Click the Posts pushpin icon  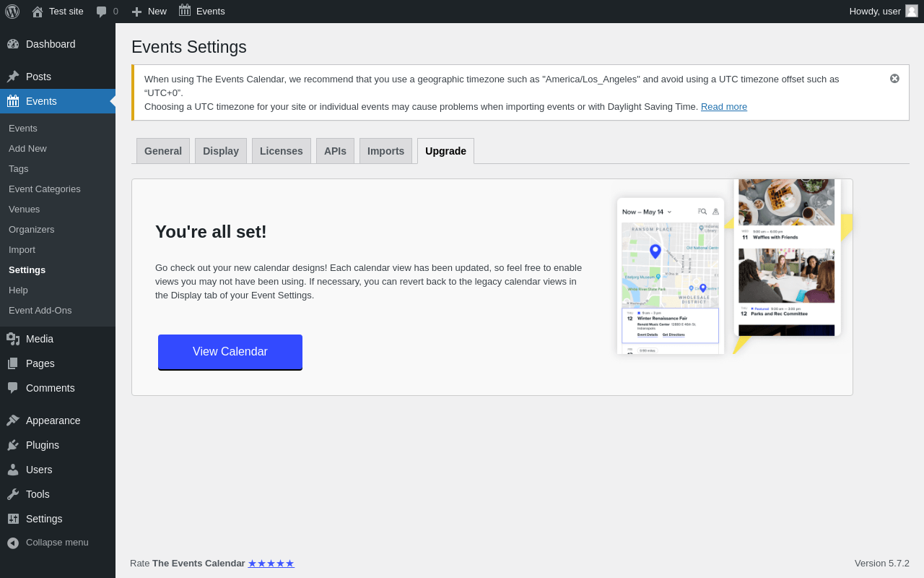pos(13,77)
